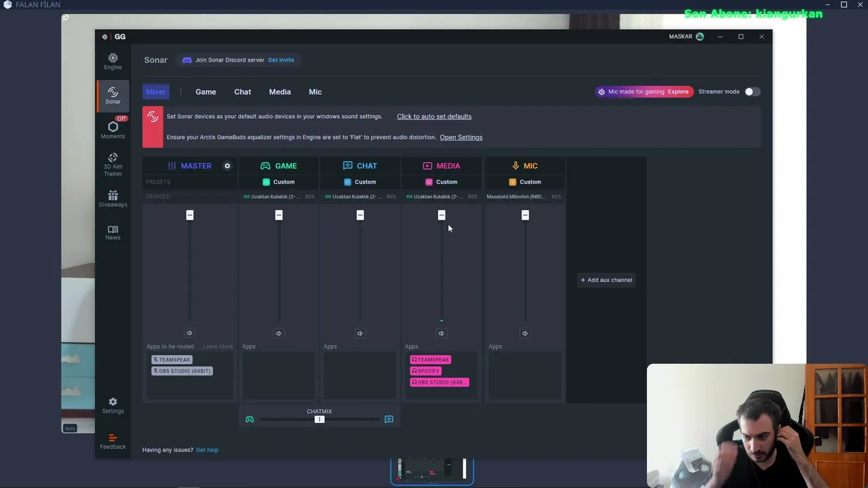Viewport: 868px width, 488px height.
Task: Open the 3D Aim Trainer
Action: click(x=113, y=164)
